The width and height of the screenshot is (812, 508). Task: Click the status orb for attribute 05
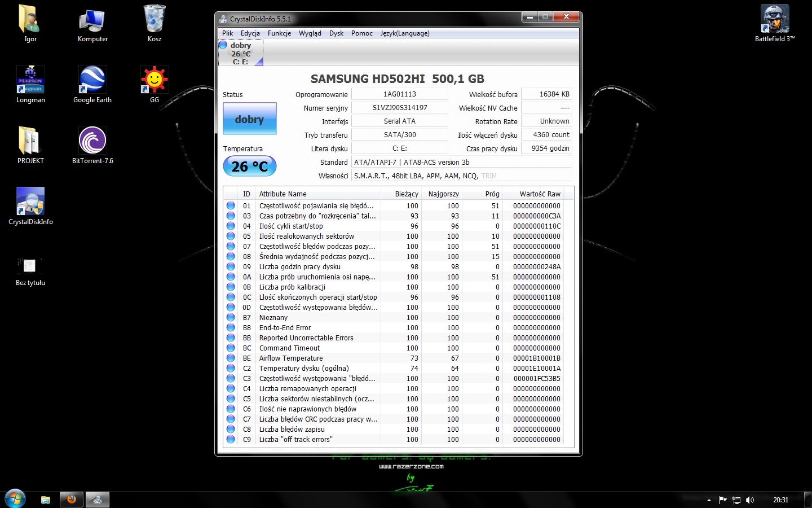click(231, 237)
